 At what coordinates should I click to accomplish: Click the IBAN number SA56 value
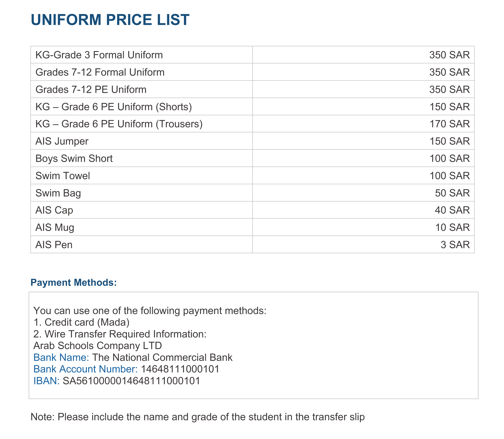click(131, 381)
